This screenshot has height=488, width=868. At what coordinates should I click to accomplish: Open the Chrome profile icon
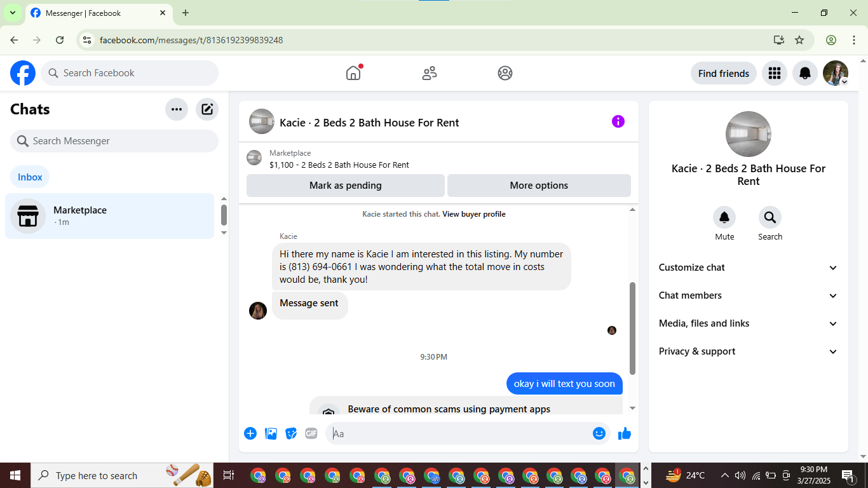coord(831,40)
